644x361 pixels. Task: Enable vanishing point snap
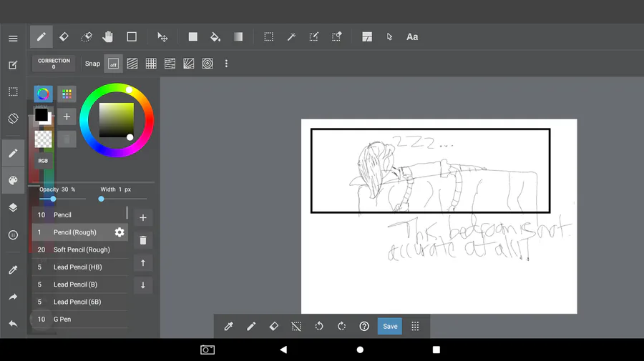(170, 64)
